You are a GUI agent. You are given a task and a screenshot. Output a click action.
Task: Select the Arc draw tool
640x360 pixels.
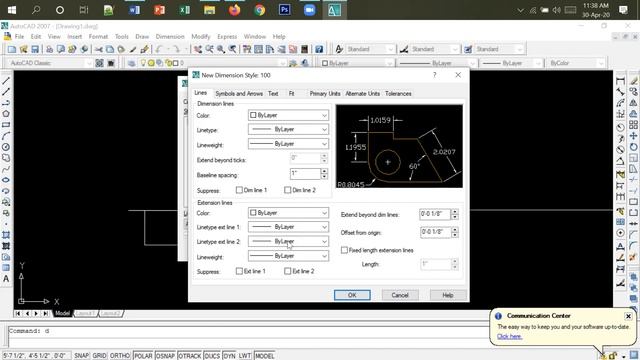coord(6,136)
